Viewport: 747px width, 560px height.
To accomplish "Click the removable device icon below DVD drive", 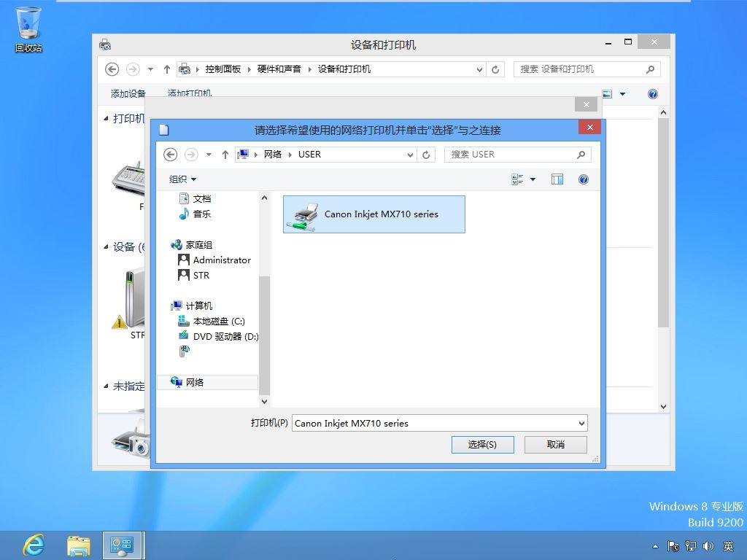I will coord(185,351).
